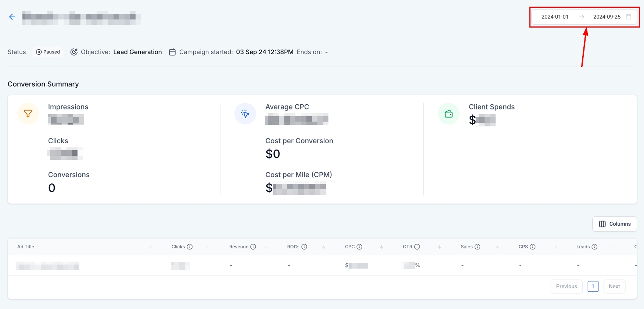The width and height of the screenshot is (644, 309).
Task: Click the Clicks column info icon
Action: [190, 247]
